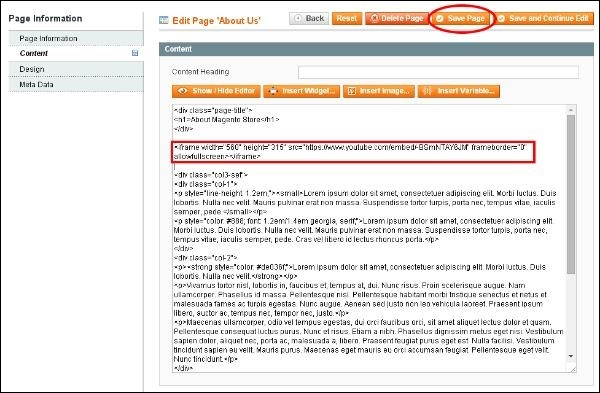Click the Reset button

(x=347, y=18)
